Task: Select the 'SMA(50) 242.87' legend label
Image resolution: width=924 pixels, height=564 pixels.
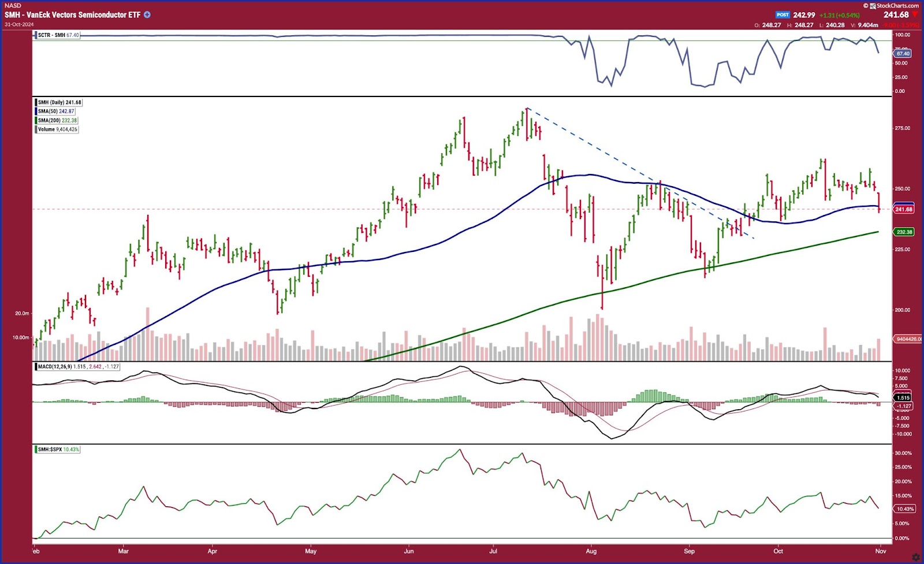Action: (x=55, y=112)
